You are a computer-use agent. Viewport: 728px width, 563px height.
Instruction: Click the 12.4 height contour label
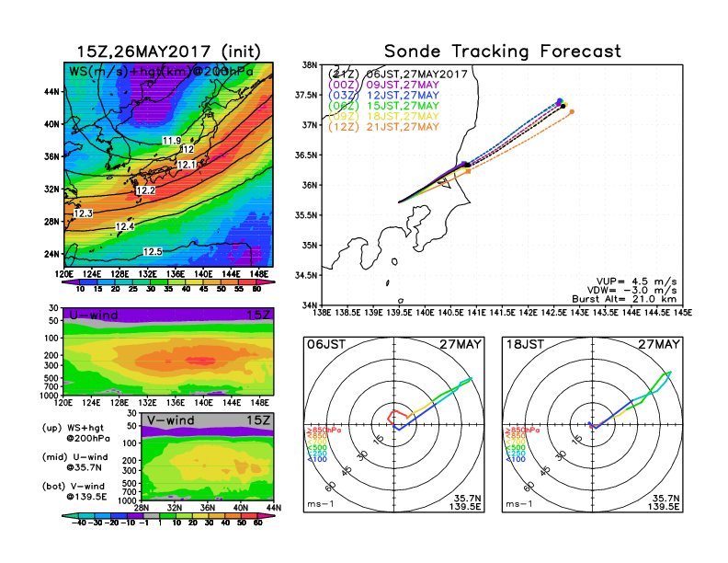coord(125,226)
